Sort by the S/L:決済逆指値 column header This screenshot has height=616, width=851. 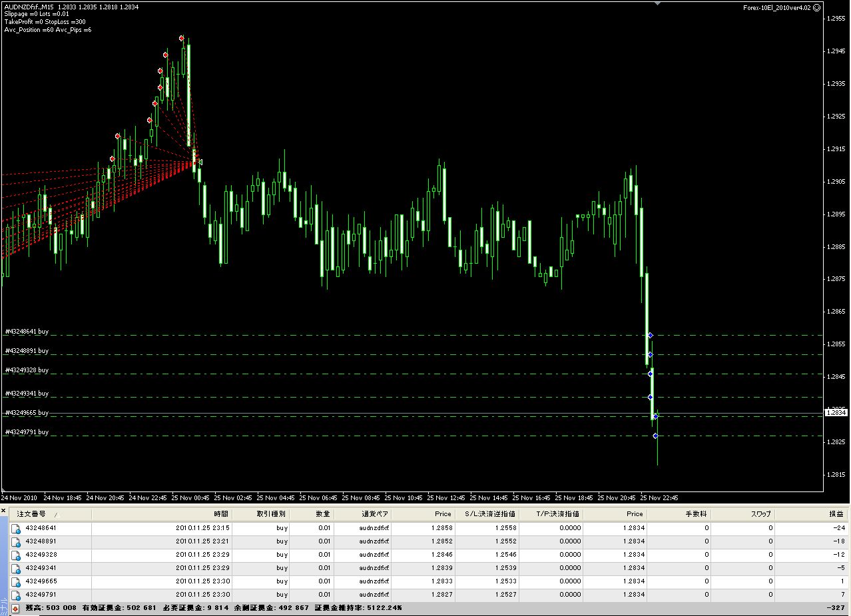(x=488, y=514)
